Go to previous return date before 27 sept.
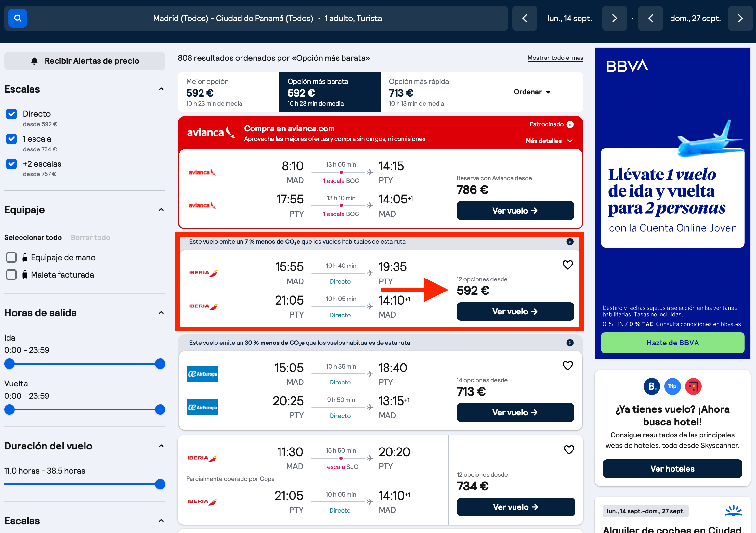Viewport: 756px width, 533px height. click(x=650, y=18)
